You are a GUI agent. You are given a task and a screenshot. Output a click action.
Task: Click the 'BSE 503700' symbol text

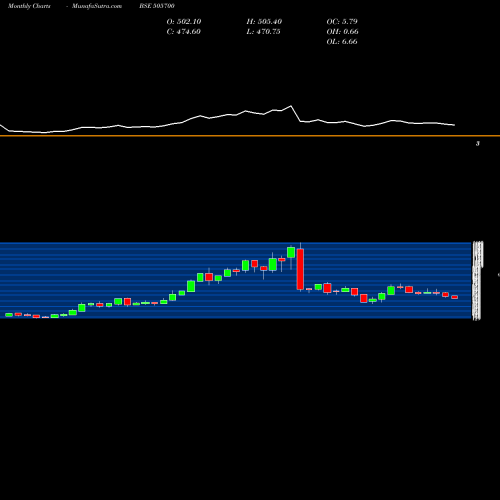(x=157, y=6)
